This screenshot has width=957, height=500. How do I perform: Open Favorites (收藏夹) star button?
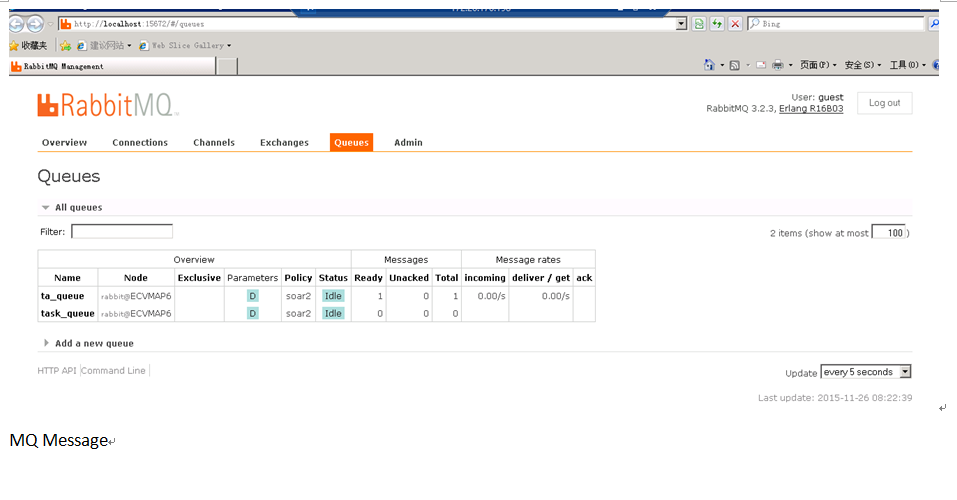[28, 45]
